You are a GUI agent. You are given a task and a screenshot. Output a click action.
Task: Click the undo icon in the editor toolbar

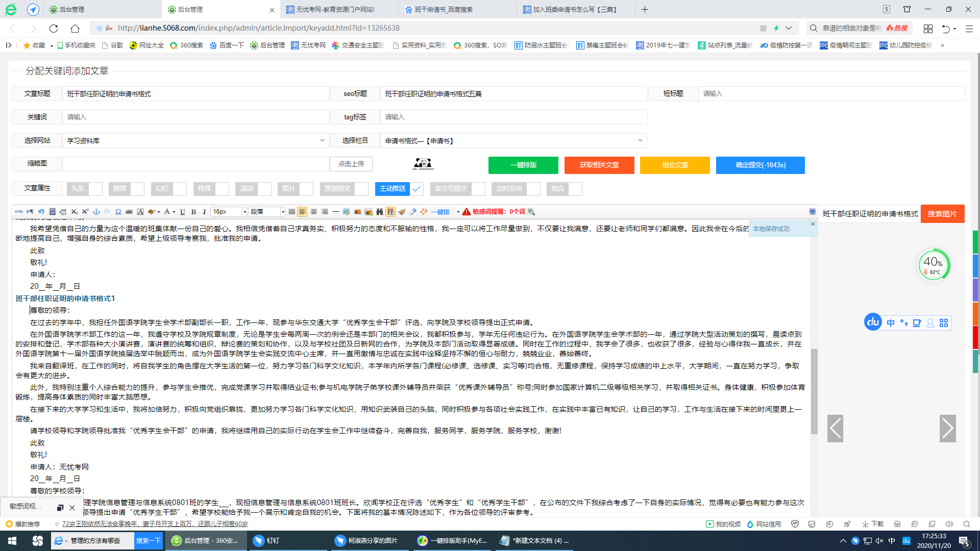[41, 211]
